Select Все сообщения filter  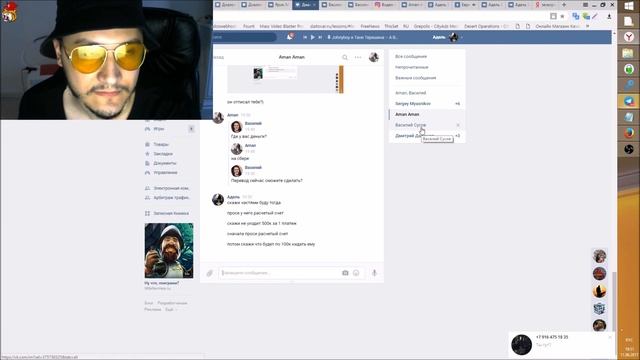(411, 56)
